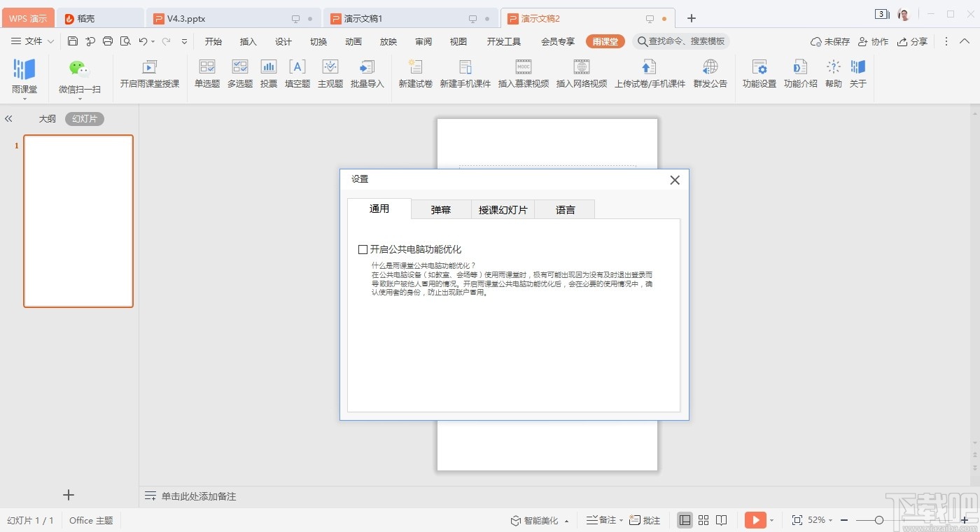The width and height of the screenshot is (980, 532).
Task: Toggle 幻灯片 thumbnail view pill
Action: point(85,119)
